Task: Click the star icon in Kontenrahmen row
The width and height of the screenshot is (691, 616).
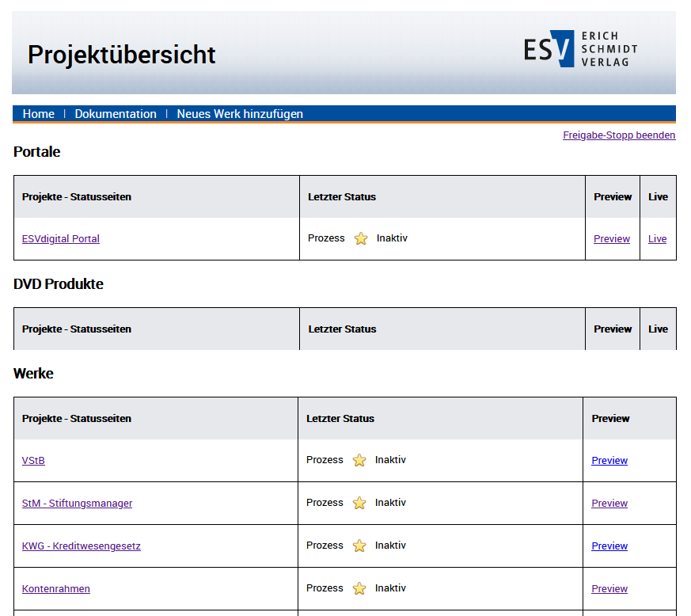Action: tap(359, 588)
